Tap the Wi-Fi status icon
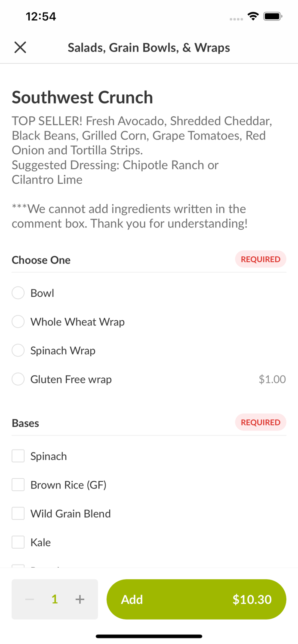The image size is (298, 644). tap(253, 16)
